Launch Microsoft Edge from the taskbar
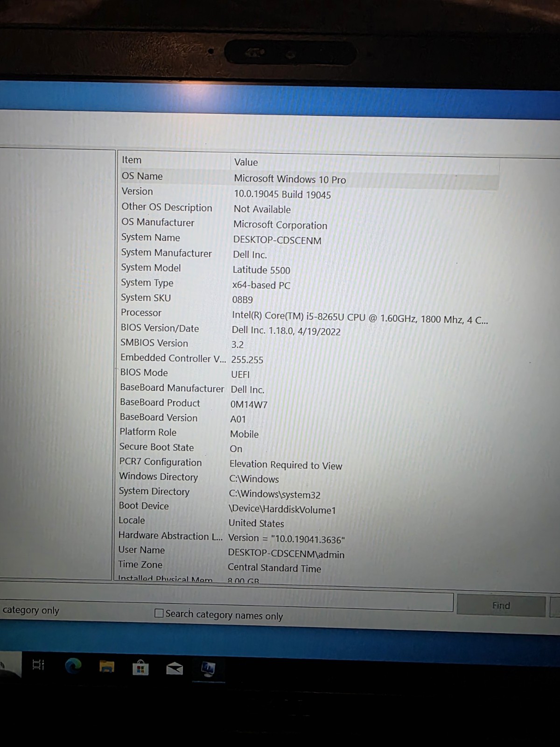This screenshot has width=560, height=747. pos(73,665)
